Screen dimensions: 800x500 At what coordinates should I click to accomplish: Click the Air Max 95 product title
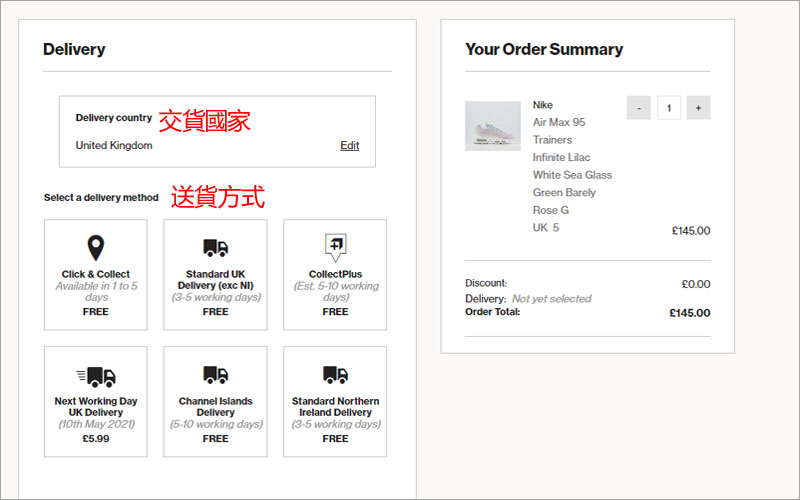pyautogui.click(x=559, y=122)
